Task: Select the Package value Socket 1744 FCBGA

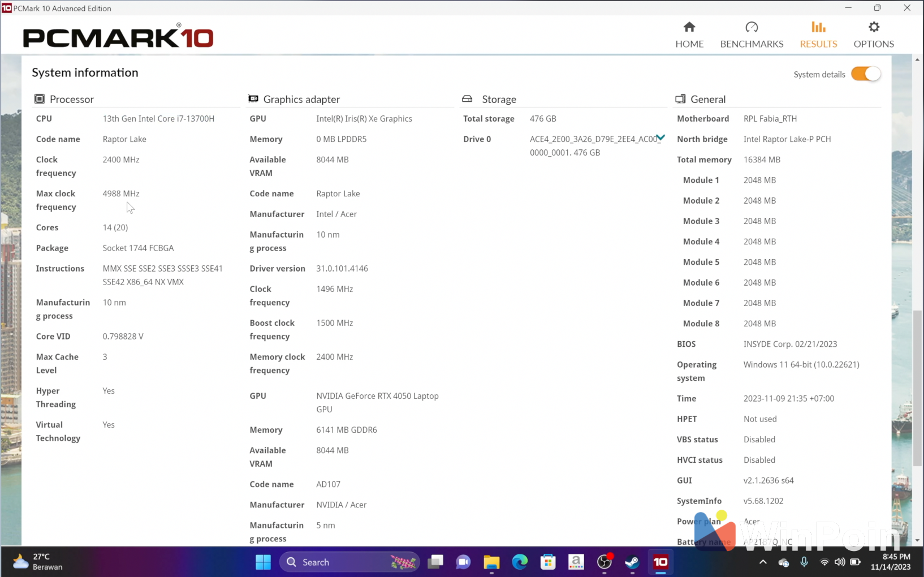Action: [138, 248]
